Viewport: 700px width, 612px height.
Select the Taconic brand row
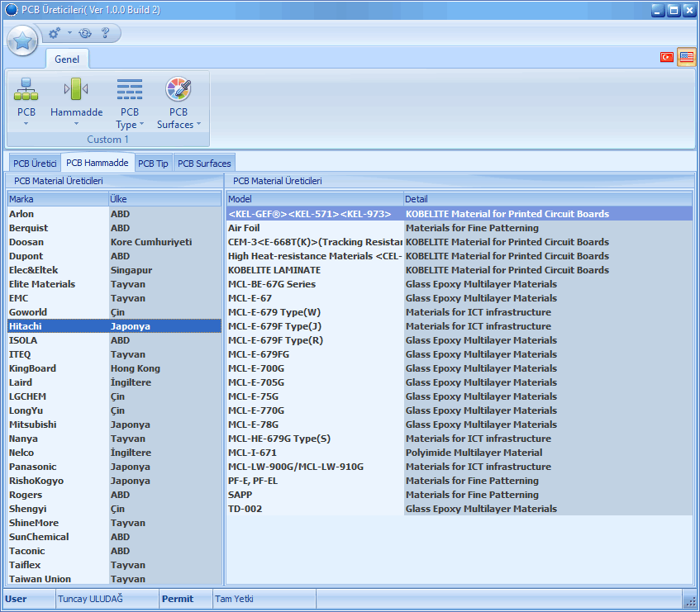coord(114,551)
